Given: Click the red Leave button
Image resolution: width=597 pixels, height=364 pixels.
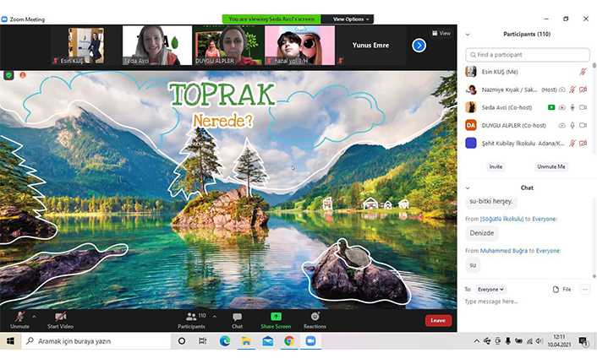Looking at the screenshot, I should [438, 320].
